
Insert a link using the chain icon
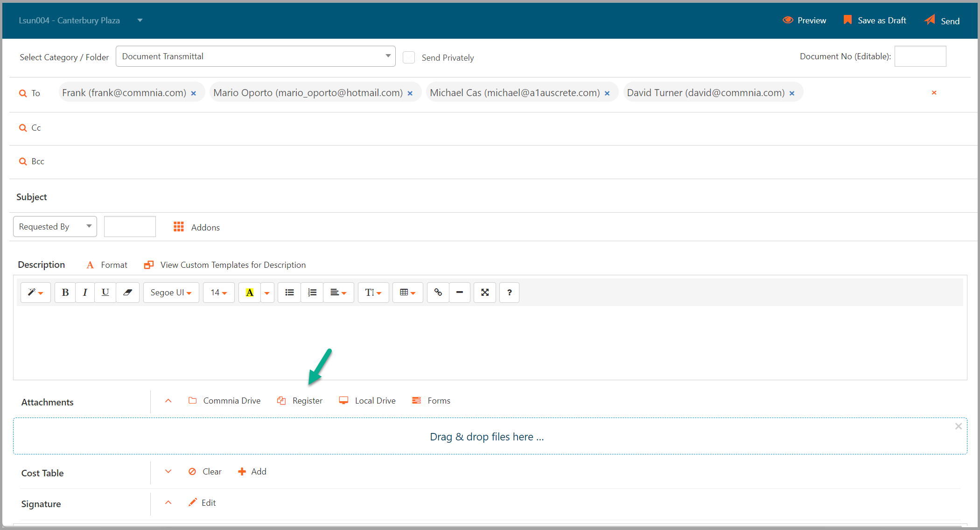click(x=438, y=293)
